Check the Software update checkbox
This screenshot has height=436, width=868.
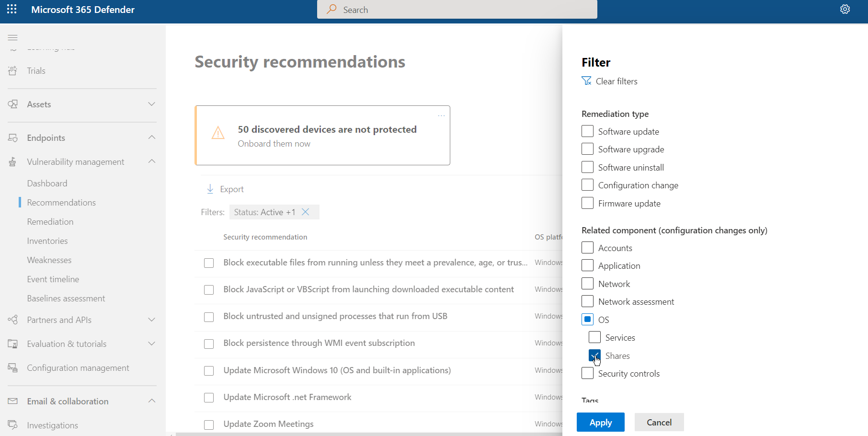[x=587, y=131]
